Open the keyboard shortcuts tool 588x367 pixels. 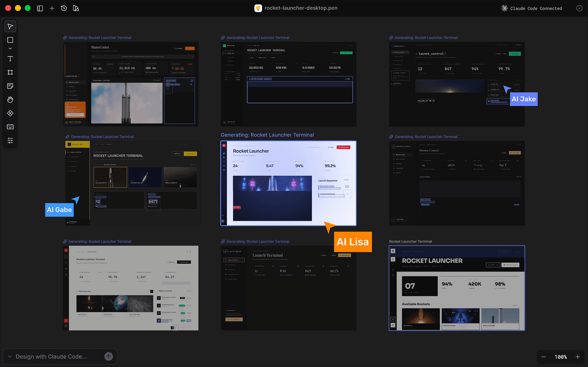10,127
